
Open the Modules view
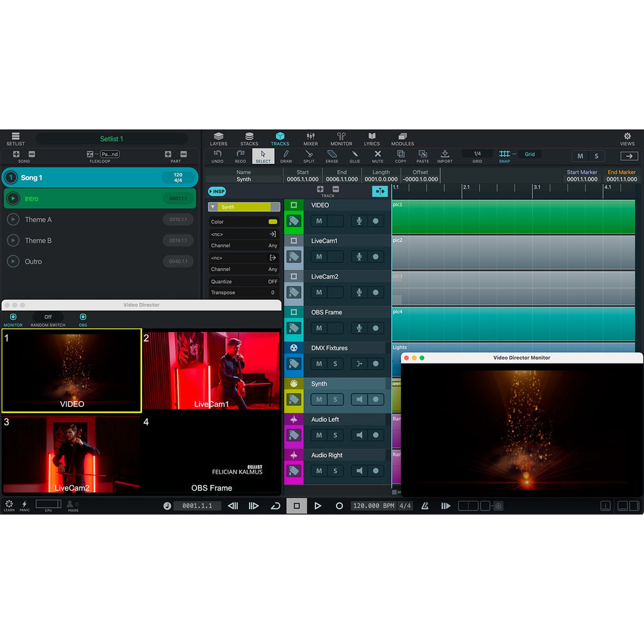tap(402, 139)
